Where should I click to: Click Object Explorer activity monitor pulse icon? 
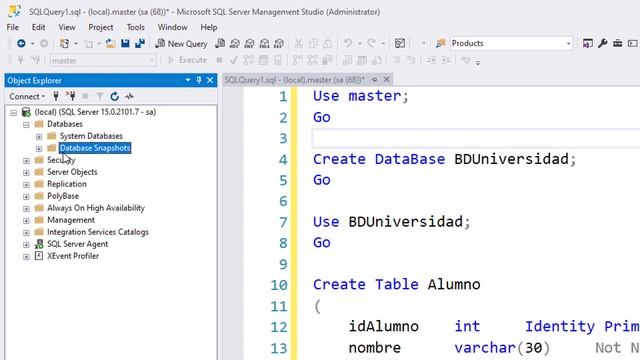(x=129, y=96)
